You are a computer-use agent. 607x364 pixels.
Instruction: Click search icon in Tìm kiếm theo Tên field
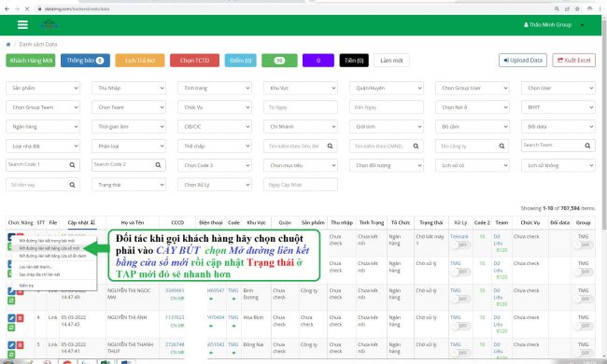(x=330, y=146)
